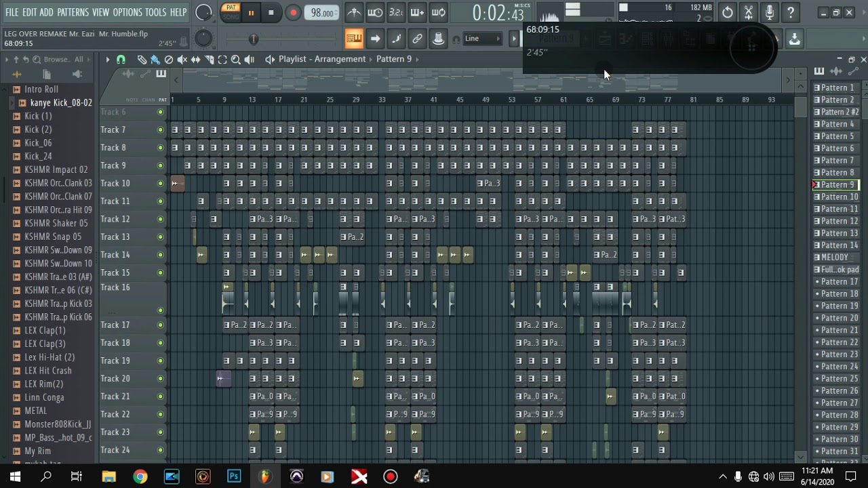Click the Stop playback button

click(271, 12)
